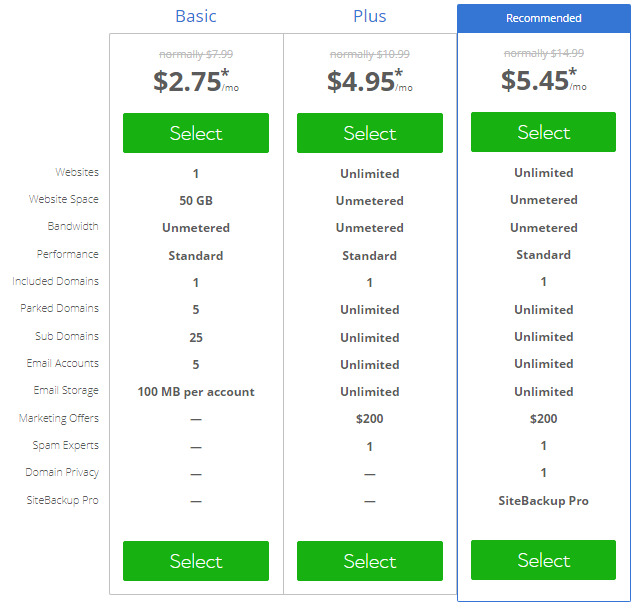Click the 100 MB per account value

(196, 392)
